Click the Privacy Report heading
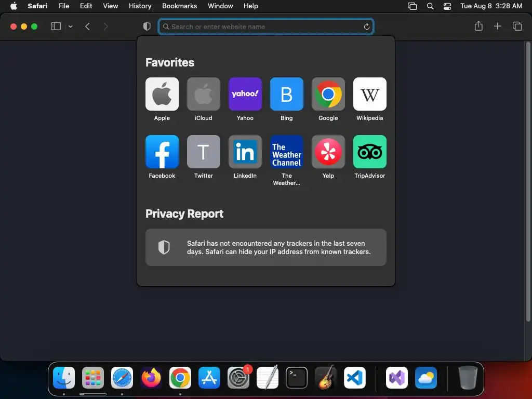Image resolution: width=532 pixels, height=399 pixels. tap(184, 214)
